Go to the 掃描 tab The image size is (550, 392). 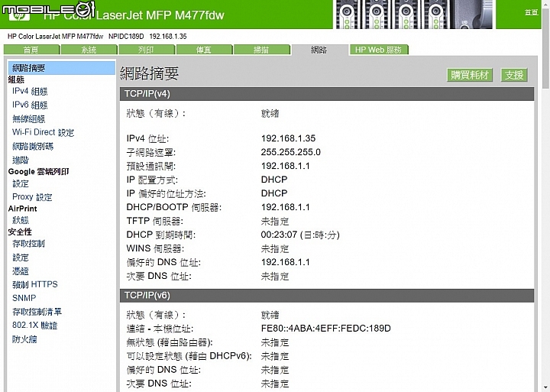262,50
